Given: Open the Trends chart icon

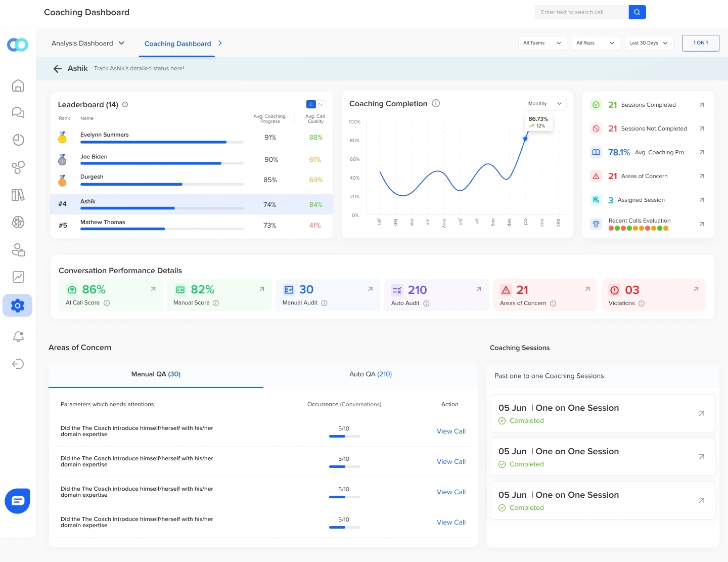Looking at the screenshot, I should (x=18, y=277).
